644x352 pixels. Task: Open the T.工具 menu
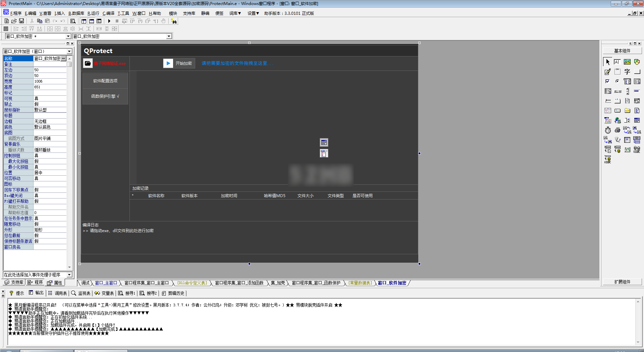[123, 13]
